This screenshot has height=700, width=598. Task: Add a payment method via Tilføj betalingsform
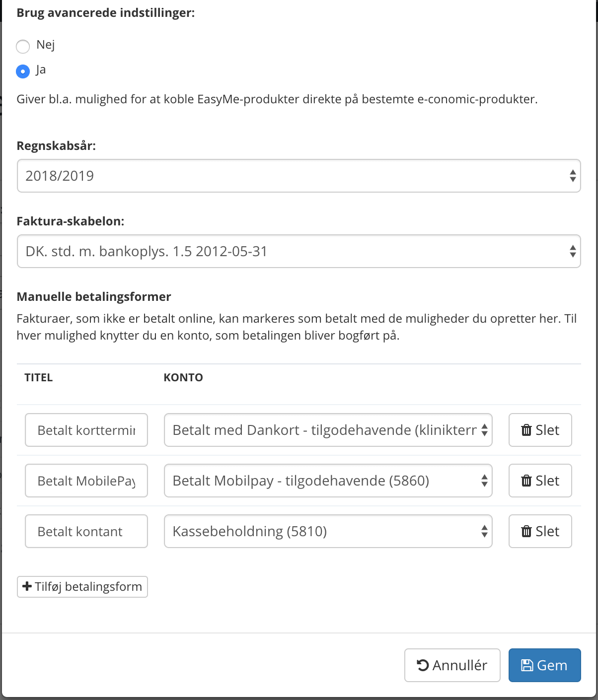click(x=82, y=587)
